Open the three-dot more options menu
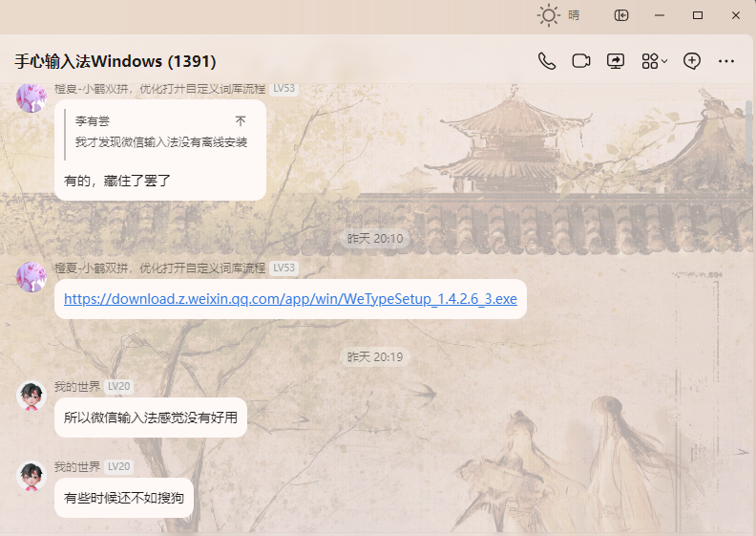Viewport: 756px width, 536px height. pos(726,61)
